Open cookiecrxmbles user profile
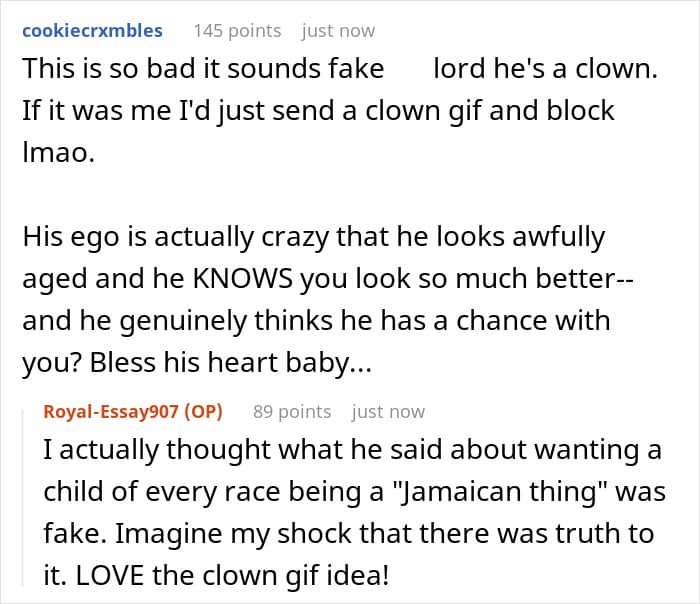The image size is (700, 604). tap(91, 30)
